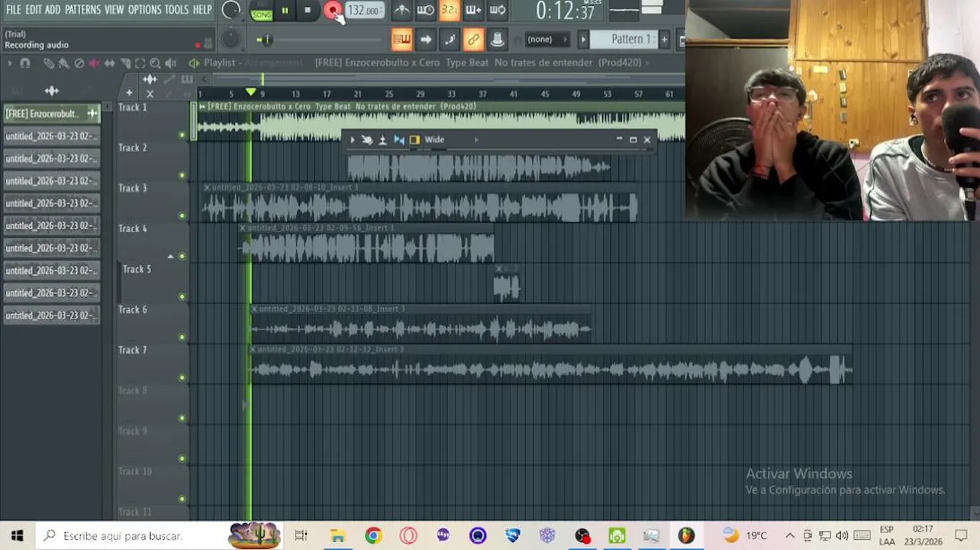Click the plugin stamp icon in the toolbar

click(497, 39)
